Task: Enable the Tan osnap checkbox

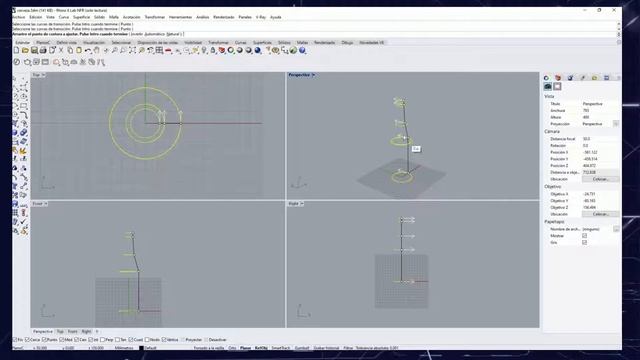Action: coord(118,340)
